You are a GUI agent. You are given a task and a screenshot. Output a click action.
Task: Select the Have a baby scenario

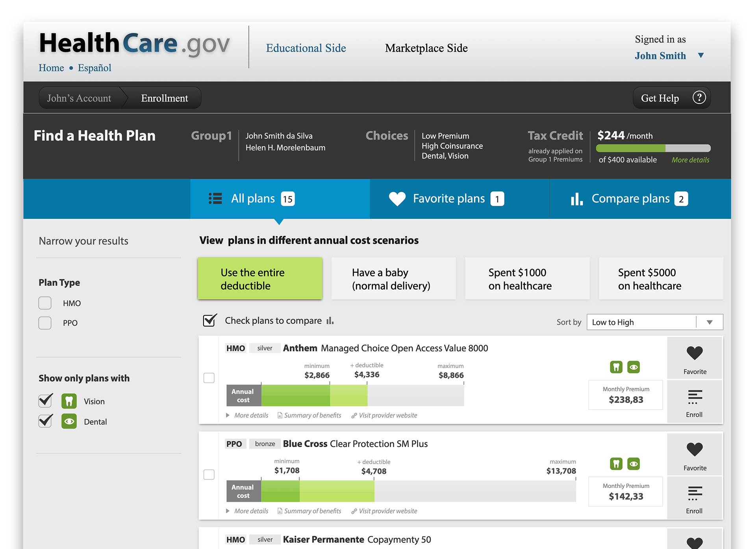tap(394, 279)
